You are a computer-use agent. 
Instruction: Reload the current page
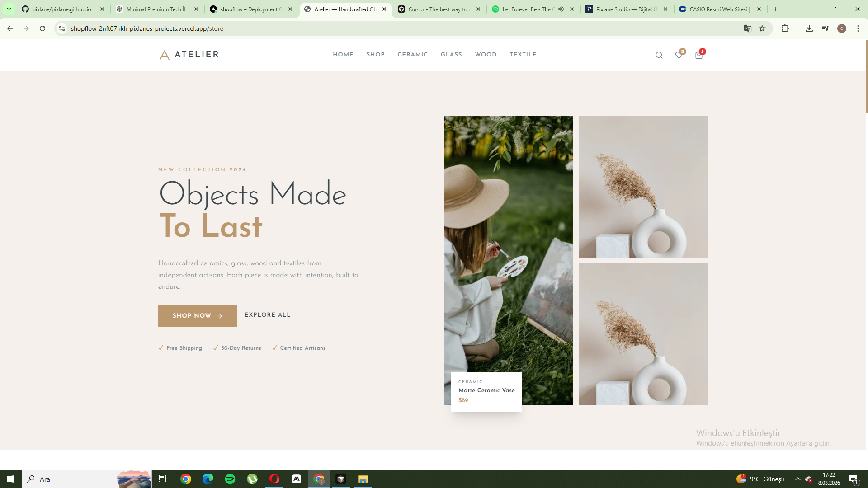42,28
